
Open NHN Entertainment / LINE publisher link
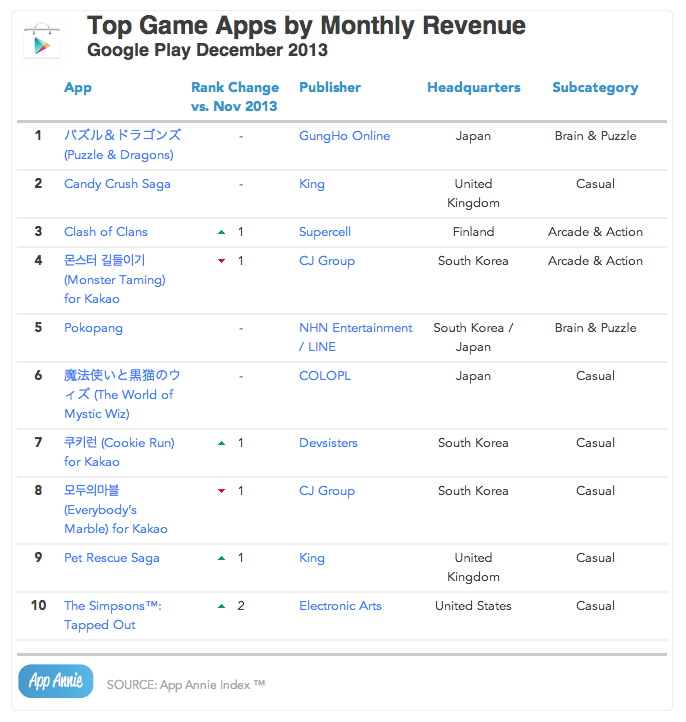355,337
